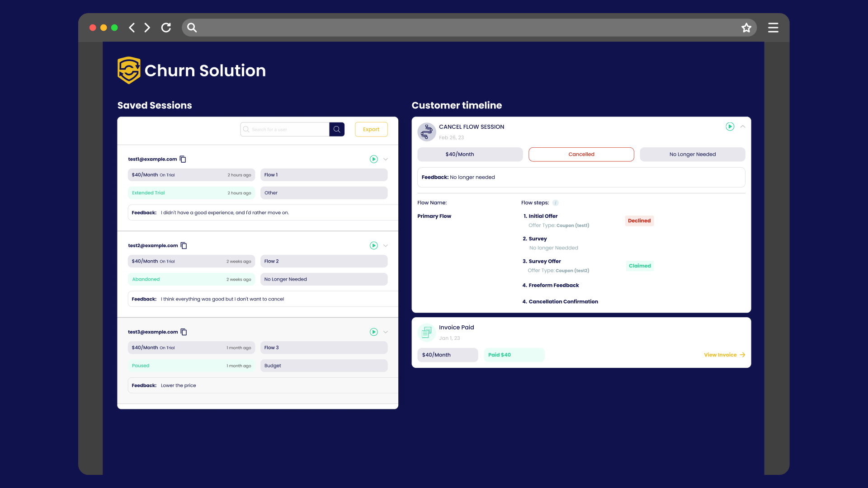The width and height of the screenshot is (868, 488).
Task: Select the Flow 1 field
Action: tap(324, 175)
